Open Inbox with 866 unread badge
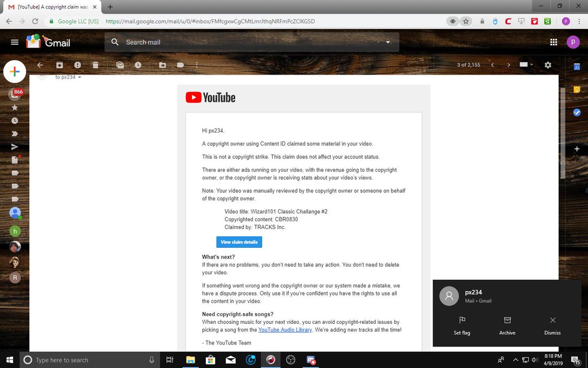 pyautogui.click(x=16, y=94)
